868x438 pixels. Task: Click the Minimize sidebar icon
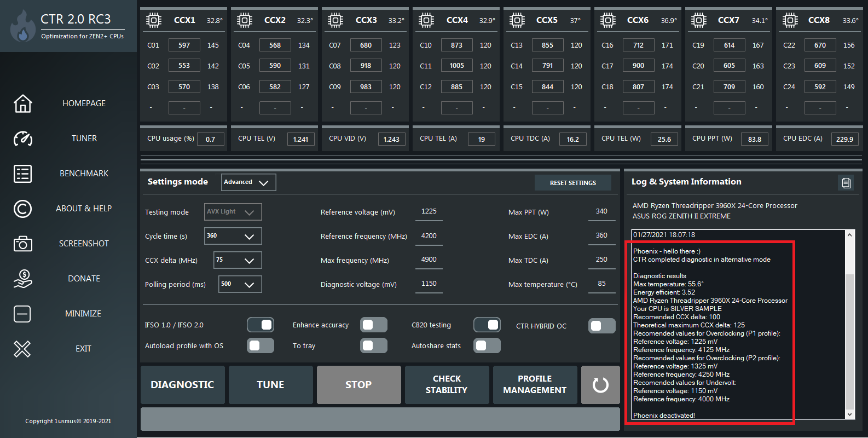[22, 314]
